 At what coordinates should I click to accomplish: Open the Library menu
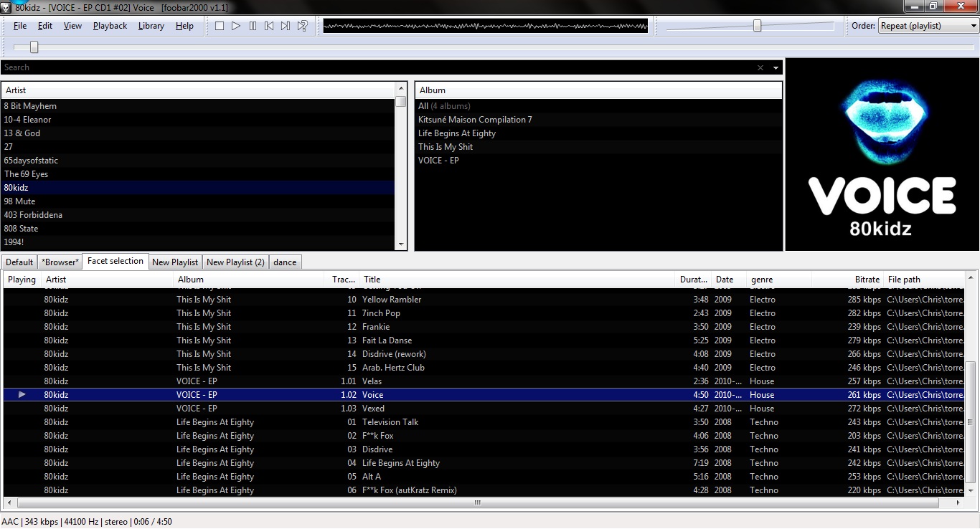(x=151, y=26)
